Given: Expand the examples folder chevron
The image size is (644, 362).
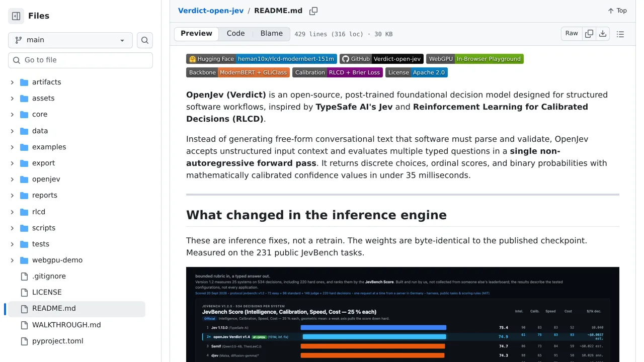Looking at the screenshot, I should pos(12,147).
